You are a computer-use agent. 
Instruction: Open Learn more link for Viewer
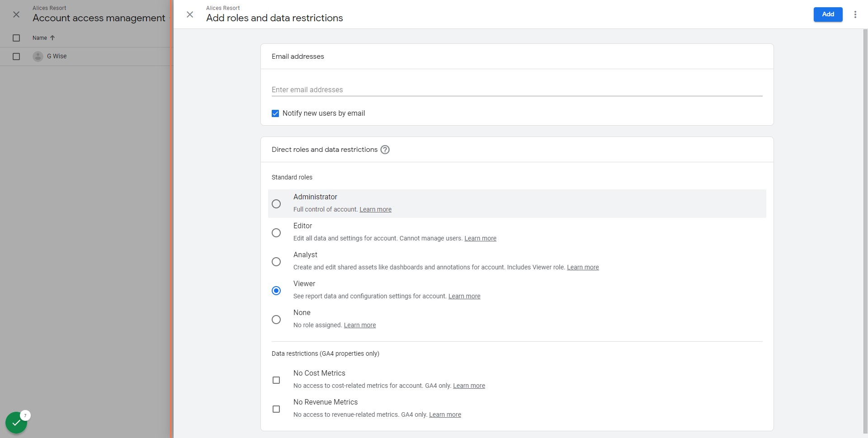[464, 296]
